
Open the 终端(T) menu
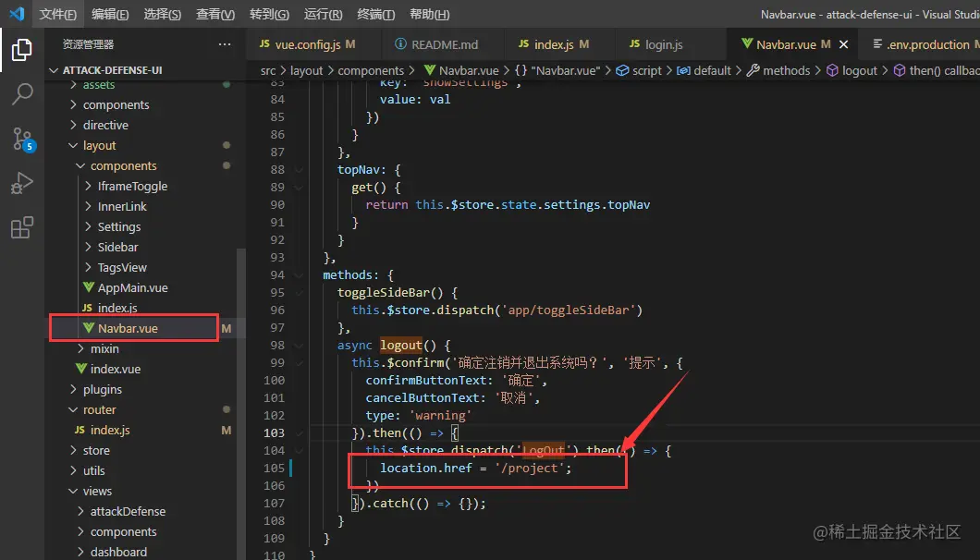pos(375,14)
